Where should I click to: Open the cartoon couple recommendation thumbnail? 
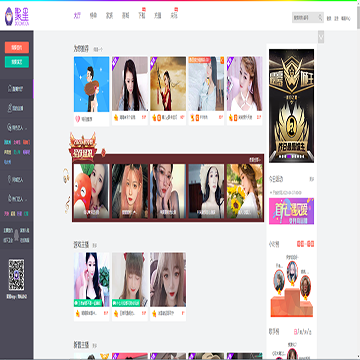(x=92, y=84)
